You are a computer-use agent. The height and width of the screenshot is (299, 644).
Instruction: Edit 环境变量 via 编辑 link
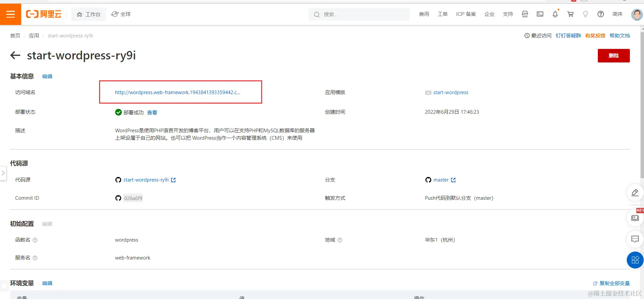click(x=47, y=283)
